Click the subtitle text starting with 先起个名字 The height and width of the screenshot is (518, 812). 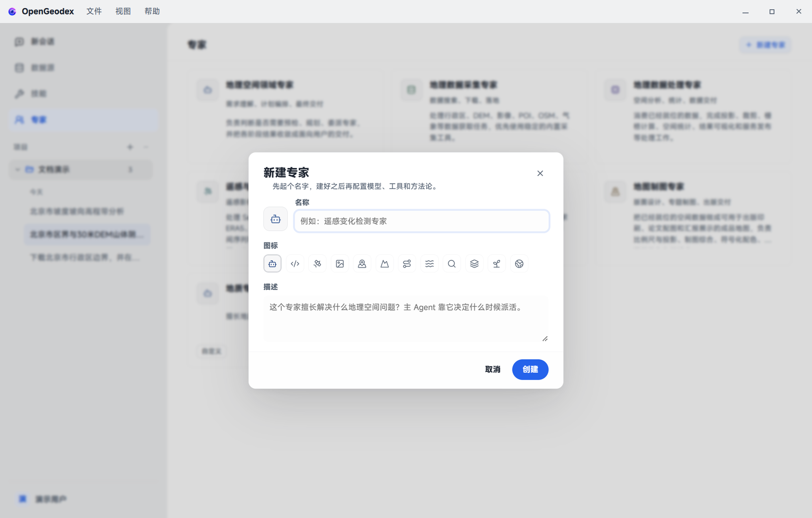click(x=356, y=186)
